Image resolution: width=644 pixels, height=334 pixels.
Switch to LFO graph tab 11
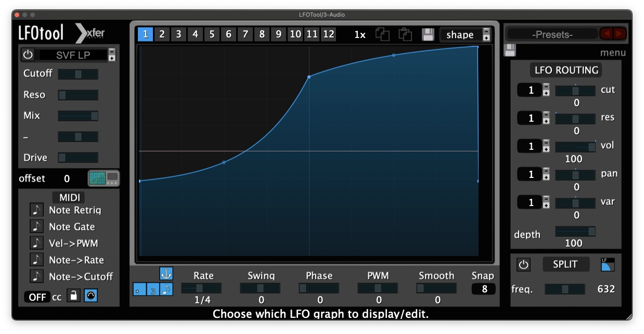[312, 34]
